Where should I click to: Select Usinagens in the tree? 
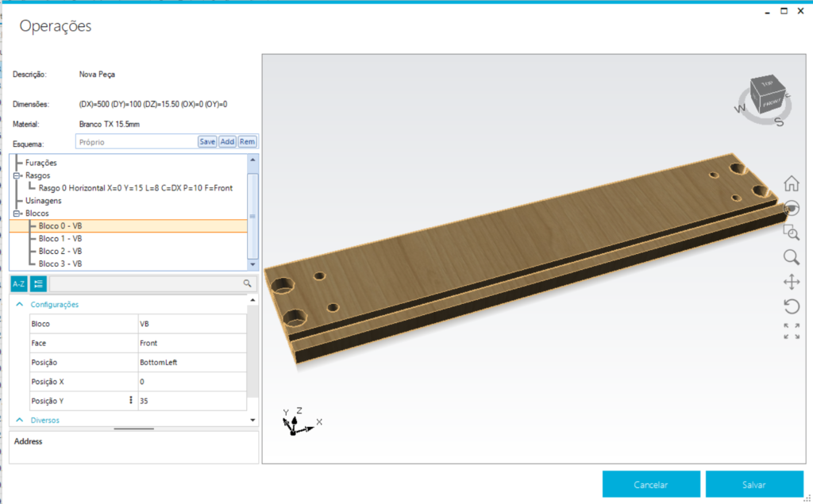[43, 201]
